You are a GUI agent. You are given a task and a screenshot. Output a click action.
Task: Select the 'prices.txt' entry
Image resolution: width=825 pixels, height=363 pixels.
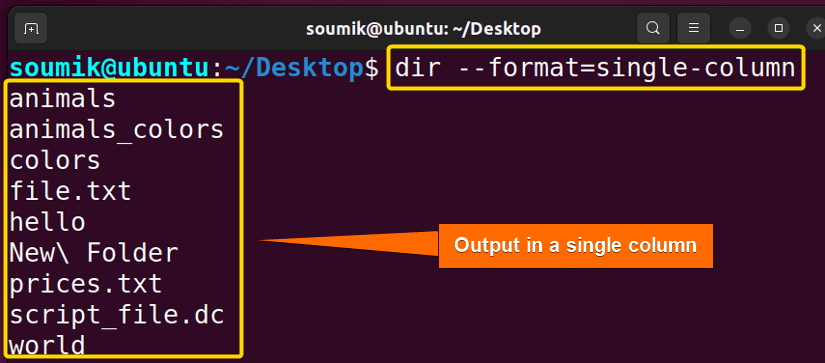[x=86, y=284]
